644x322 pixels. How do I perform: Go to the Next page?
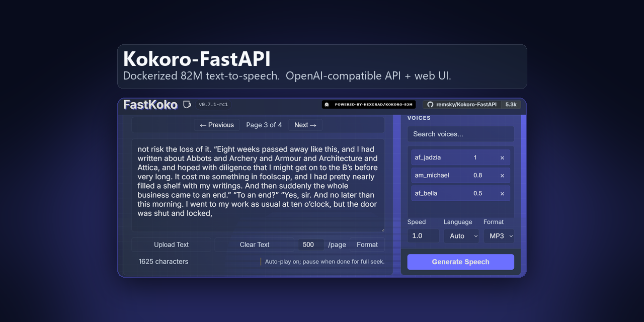pos(305,125)
